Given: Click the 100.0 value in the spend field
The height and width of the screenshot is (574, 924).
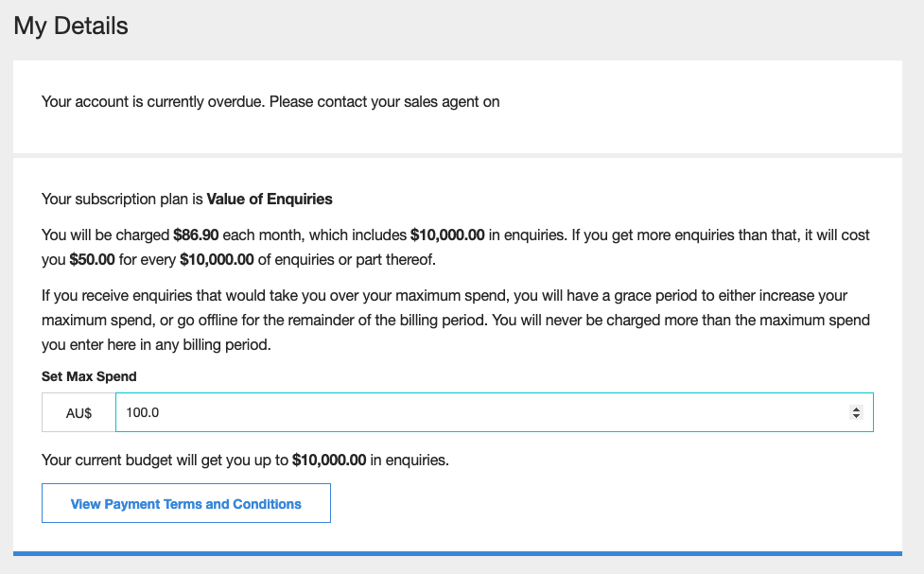Looking at the screenshot, I should click(x=143, y=412).
